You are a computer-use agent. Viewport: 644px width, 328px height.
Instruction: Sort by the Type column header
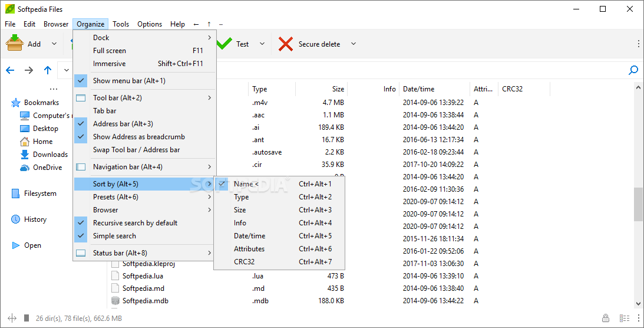[272, 88]
